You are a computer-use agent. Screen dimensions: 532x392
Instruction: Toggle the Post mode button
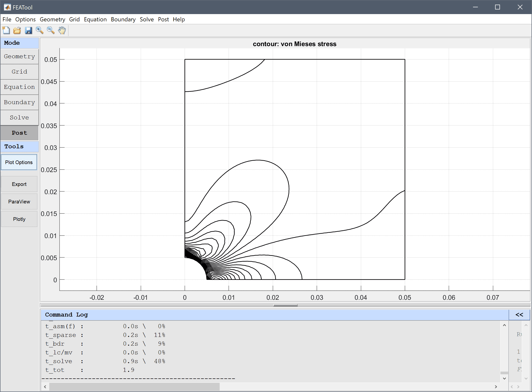19,133
